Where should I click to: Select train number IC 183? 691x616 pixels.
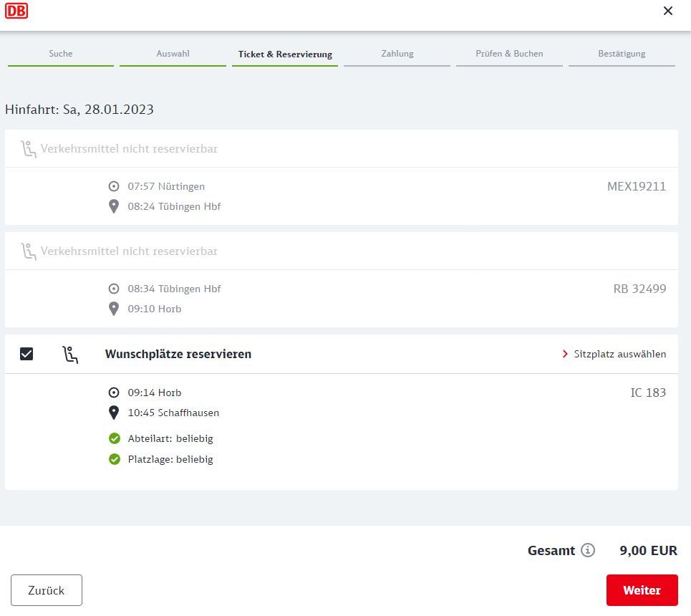tap(648, 393)
